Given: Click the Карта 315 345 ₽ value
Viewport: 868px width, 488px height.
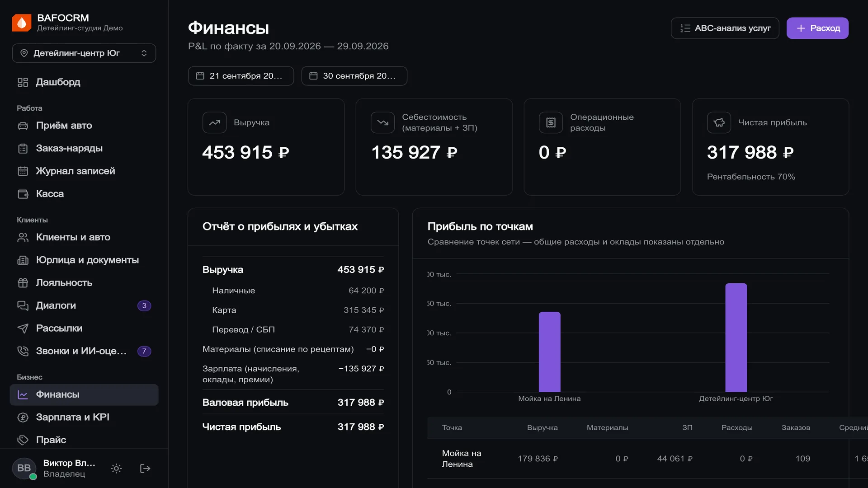Looking at the screenshot, I should [363, 310].
